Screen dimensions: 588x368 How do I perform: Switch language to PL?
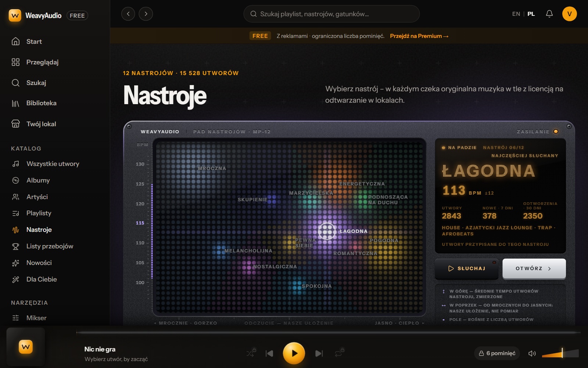(531, 14)
